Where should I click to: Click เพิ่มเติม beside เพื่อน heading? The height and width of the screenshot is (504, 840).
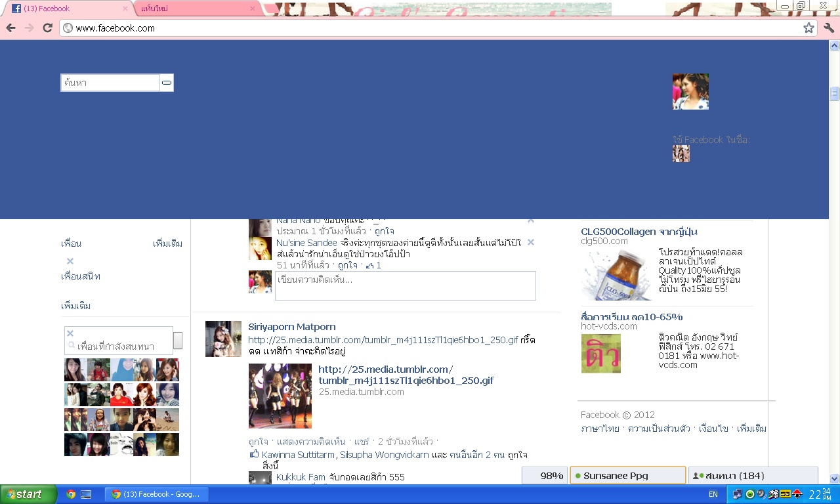[167, 243]
